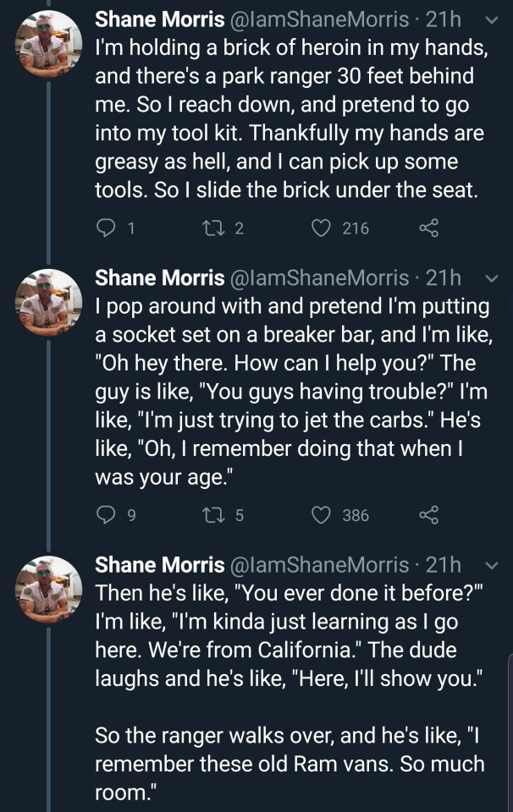The height and width of the screenshot is (812, 513).
Task: Reply to the brick of heroin tweet
Action: pyautogui.click(x=106, y=228)
